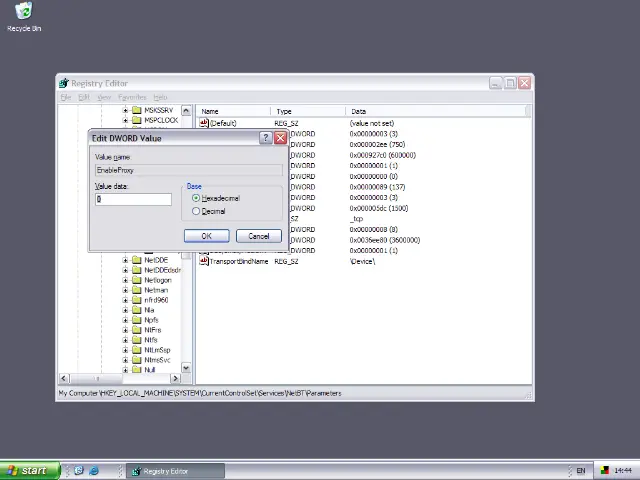Click the Ntfs folder icon
Screen dimensions: 640x480
coord(137,340)
